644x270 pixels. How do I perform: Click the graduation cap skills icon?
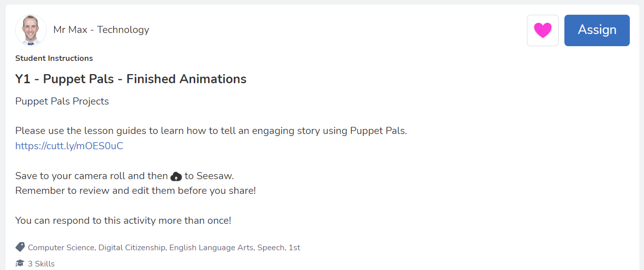20,263
